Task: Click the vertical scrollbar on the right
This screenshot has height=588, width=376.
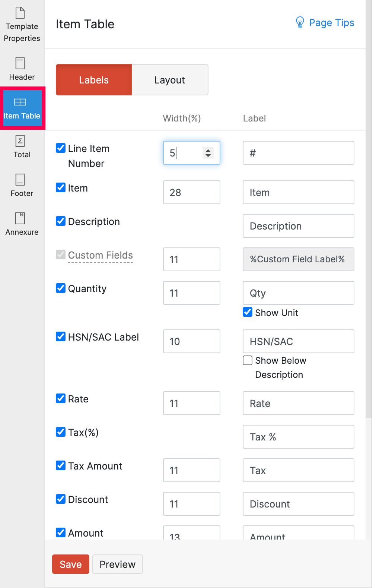Action: point(369,209)
